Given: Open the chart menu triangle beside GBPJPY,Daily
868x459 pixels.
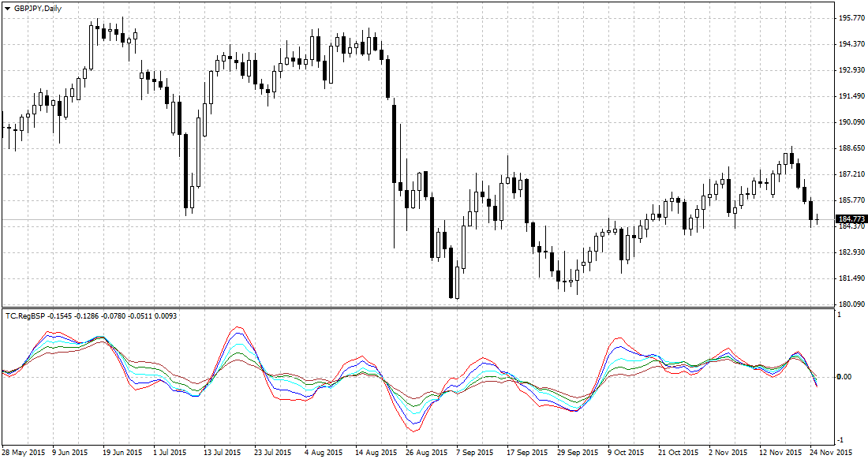Looking at the screenshot, I should [7, 9].
